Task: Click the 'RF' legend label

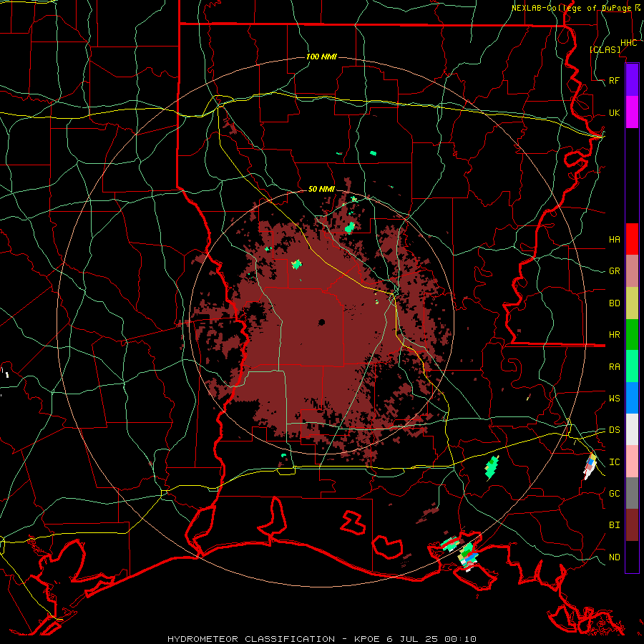Action: (x=614, y=80)
